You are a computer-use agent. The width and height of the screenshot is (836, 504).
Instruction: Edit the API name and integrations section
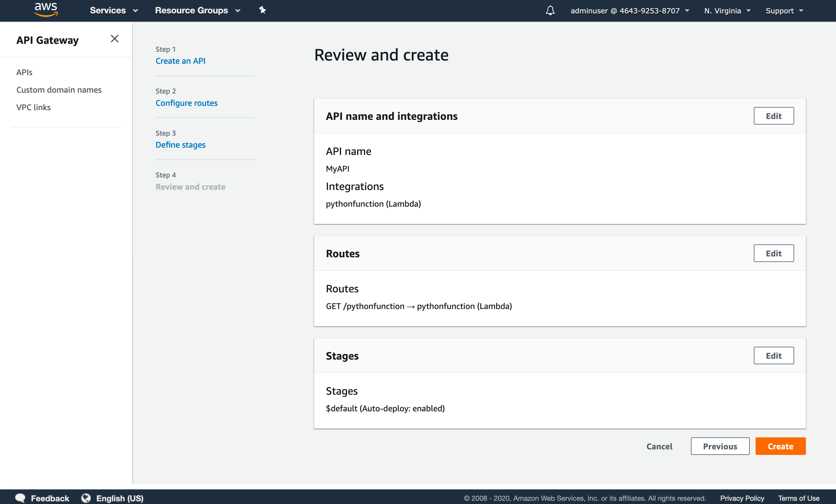tap(774, 116)
